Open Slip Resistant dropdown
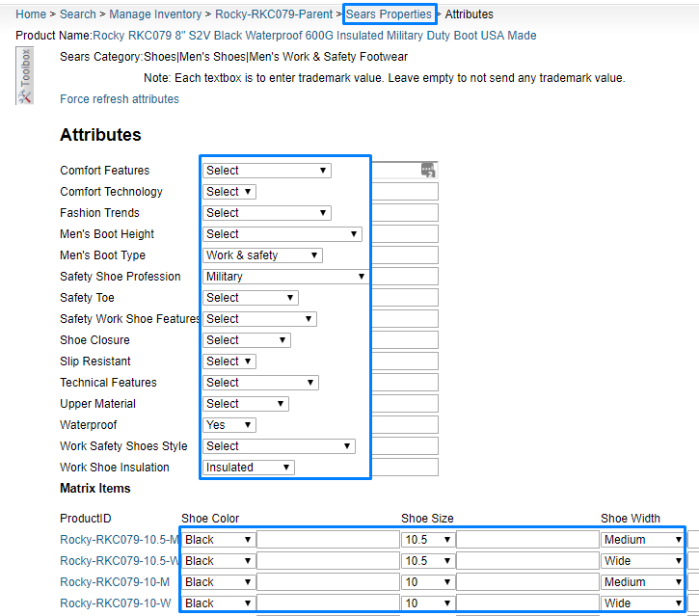 tap(229, 362)
